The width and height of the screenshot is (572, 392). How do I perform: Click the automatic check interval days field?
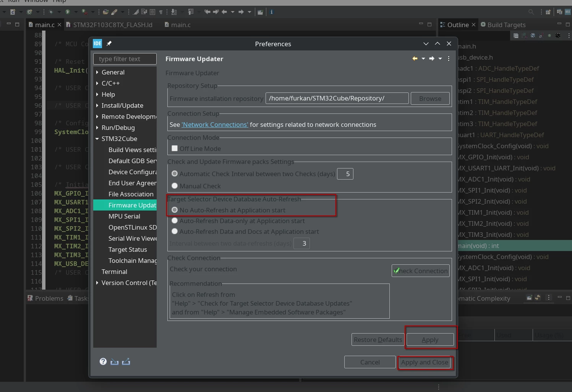[345, 174]
